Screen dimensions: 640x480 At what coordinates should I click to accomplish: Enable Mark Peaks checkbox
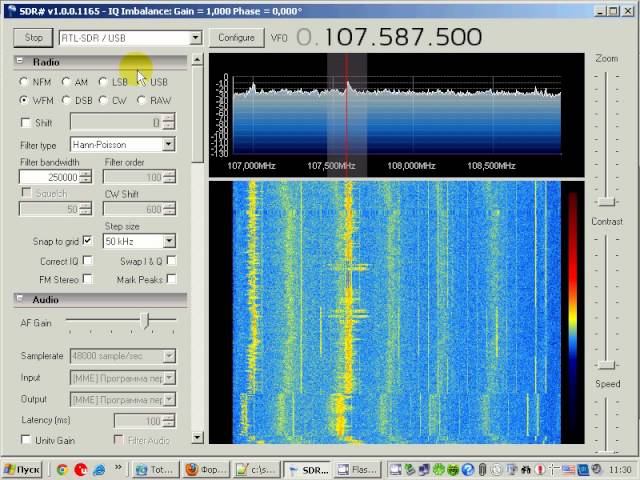171,279
